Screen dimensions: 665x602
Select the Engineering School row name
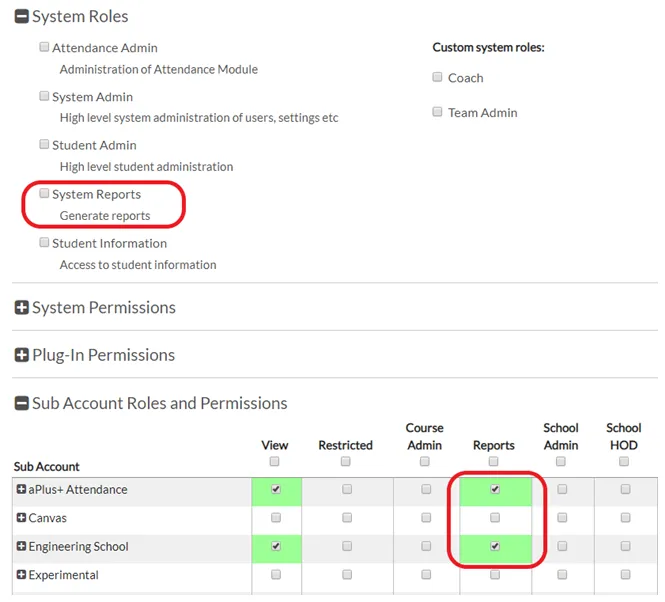click(78, 546)
